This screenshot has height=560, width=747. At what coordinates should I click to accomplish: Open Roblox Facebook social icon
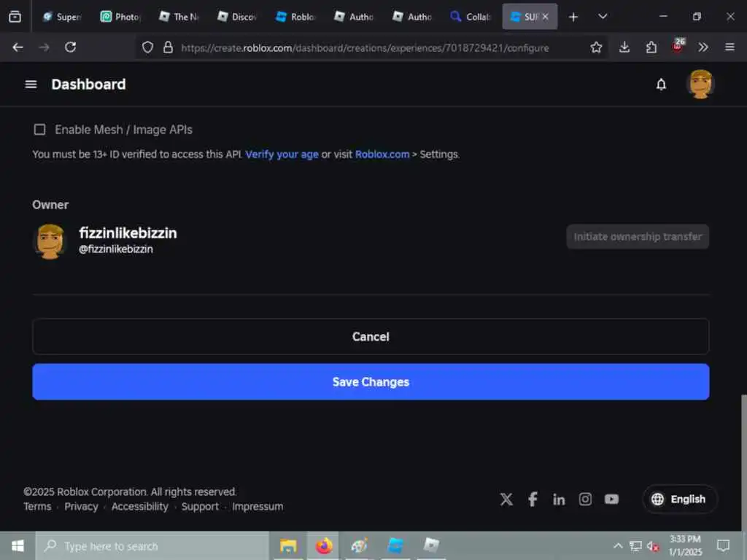point(533,499)
